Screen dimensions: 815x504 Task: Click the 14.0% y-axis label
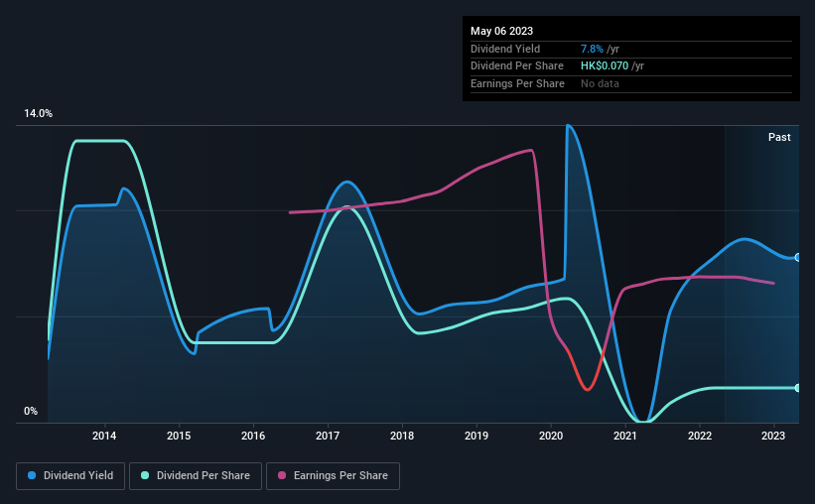point(38,113)
